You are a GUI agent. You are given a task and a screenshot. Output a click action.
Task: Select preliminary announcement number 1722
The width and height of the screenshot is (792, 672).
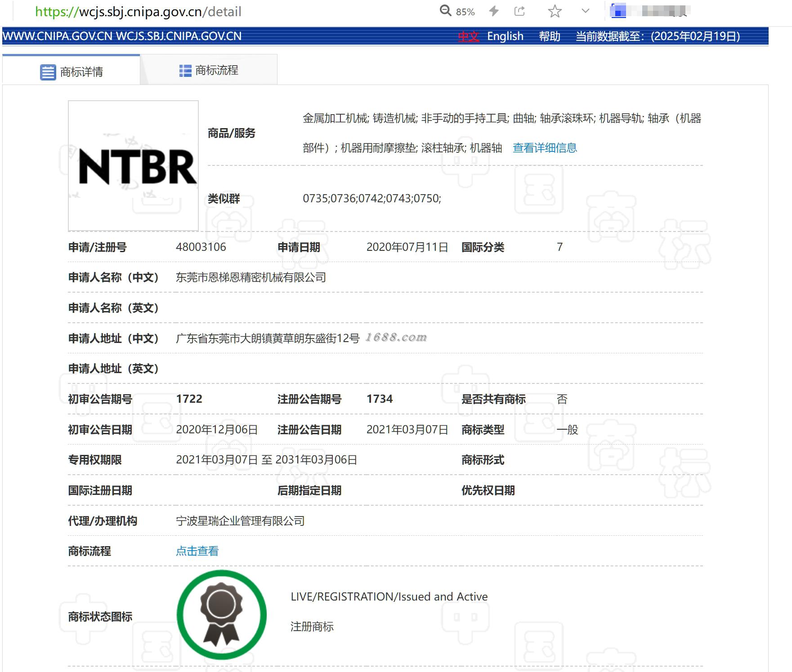click(x=189, y=399)
